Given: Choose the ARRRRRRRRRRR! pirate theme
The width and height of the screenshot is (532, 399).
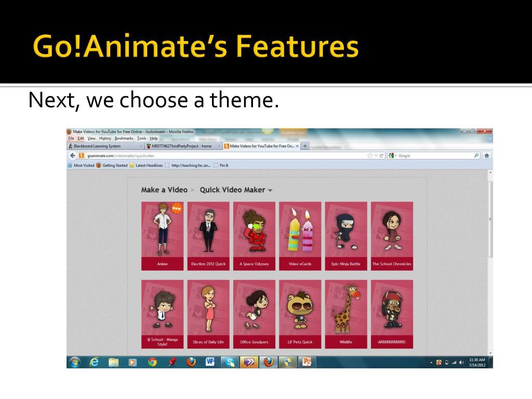Looking at the screenshot, I should click(392, 314).
